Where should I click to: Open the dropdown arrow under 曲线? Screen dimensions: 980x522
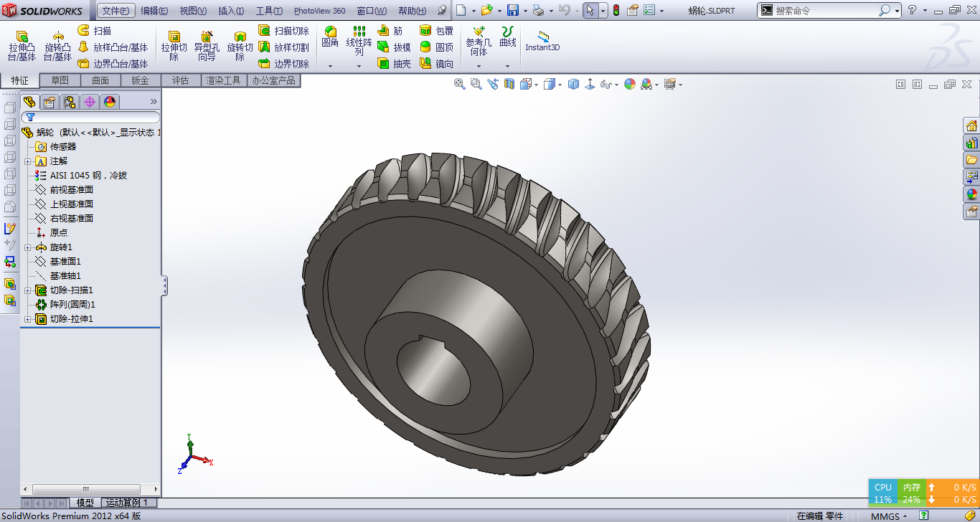pos(508,66)
